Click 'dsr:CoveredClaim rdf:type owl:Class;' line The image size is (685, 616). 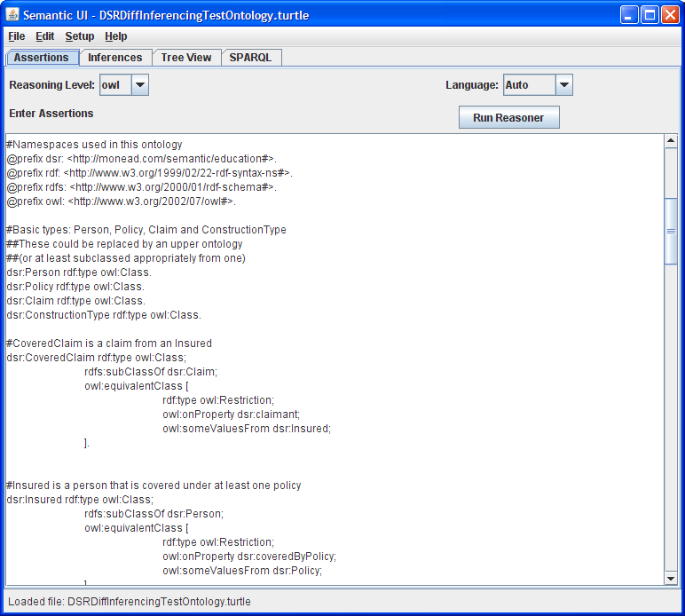pos(97,358)
